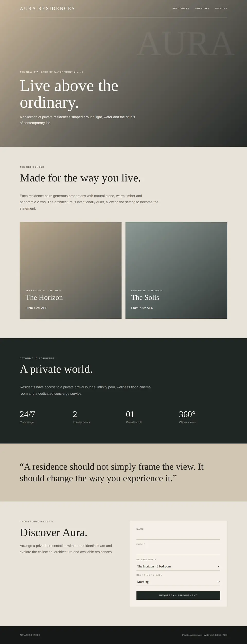Click footer 'Private appointments · Waterfront district · 2026'
247x644 pixels.
(x=205, y=635)
